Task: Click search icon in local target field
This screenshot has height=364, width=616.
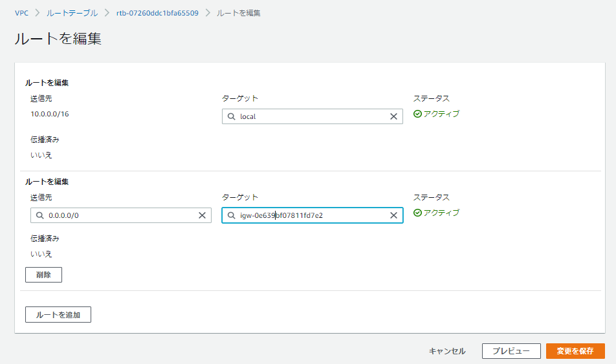Action: [x=231, y=116]
